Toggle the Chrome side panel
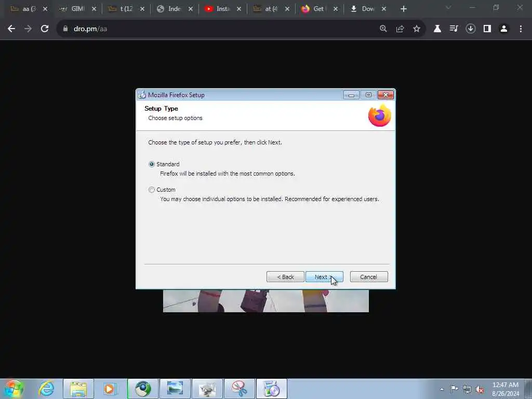This screenshot has height=399, width=532. tap(487, 29)
